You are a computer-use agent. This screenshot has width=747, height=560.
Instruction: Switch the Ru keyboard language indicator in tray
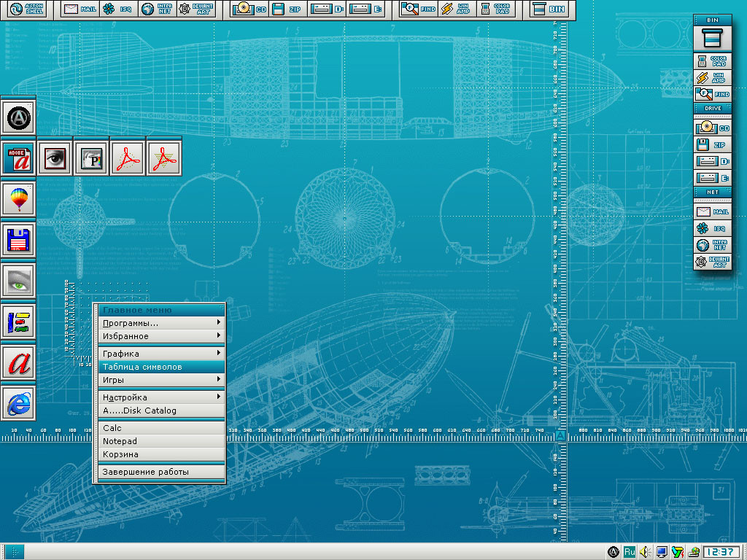pyautogui.click(x=629, y=551)
